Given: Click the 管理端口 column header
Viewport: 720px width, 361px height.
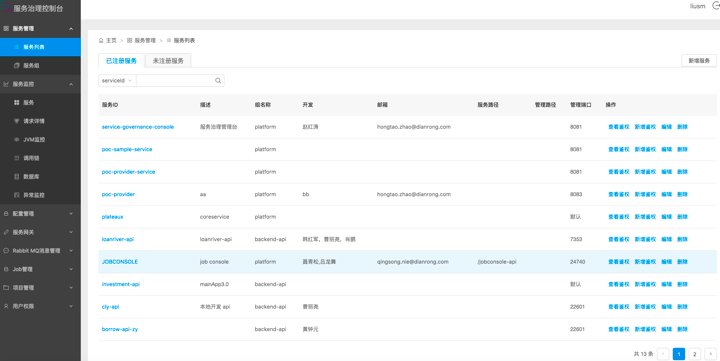Looking at the screenshot, I should (x=580, y=105).
